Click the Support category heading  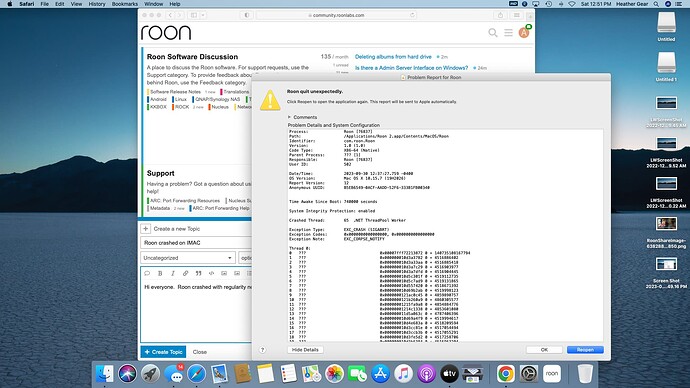pos(161,173)
